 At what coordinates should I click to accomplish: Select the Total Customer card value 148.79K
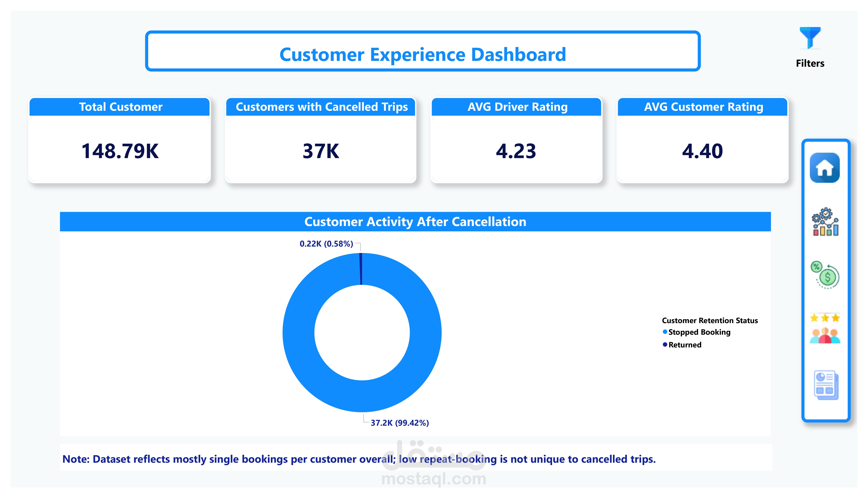pyautogui.click(x=120, y=151)
